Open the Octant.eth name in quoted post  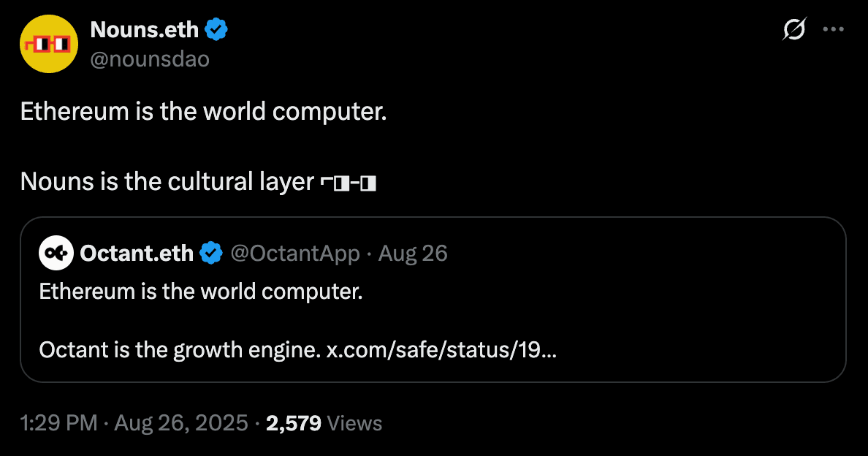(x=137, y=253)
